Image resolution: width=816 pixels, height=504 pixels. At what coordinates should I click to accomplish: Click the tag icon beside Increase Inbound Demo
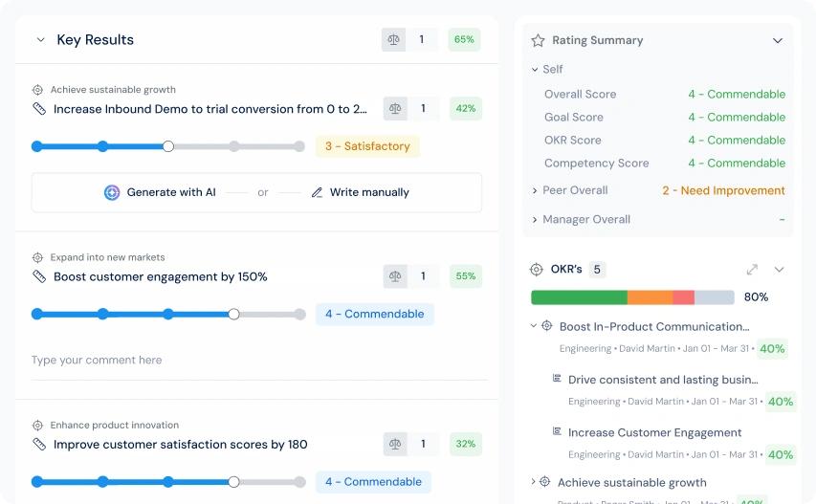coord(39,109)
